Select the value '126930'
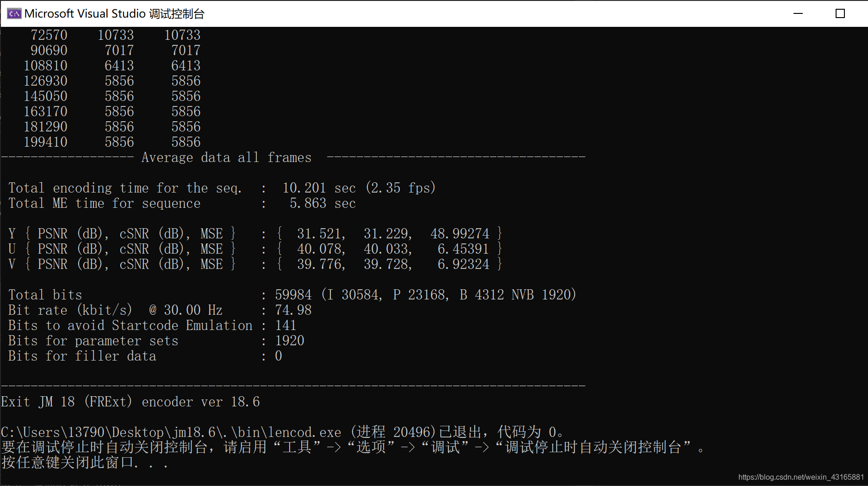868x486 pixels. (x=45, y=81)
